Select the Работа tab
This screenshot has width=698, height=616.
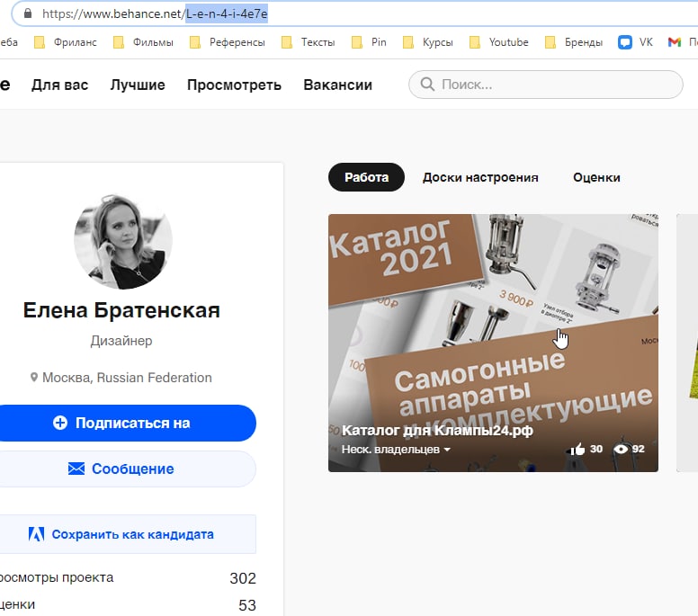(x=366, y=177)
